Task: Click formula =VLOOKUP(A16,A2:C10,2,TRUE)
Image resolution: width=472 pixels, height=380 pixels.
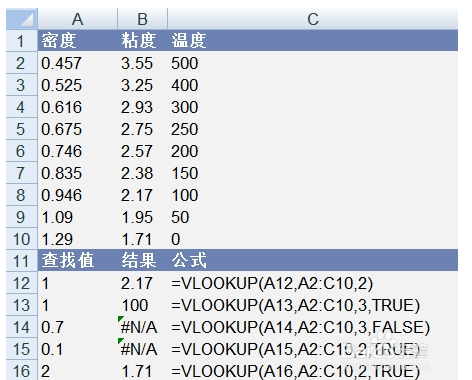Action: point(313,370)
